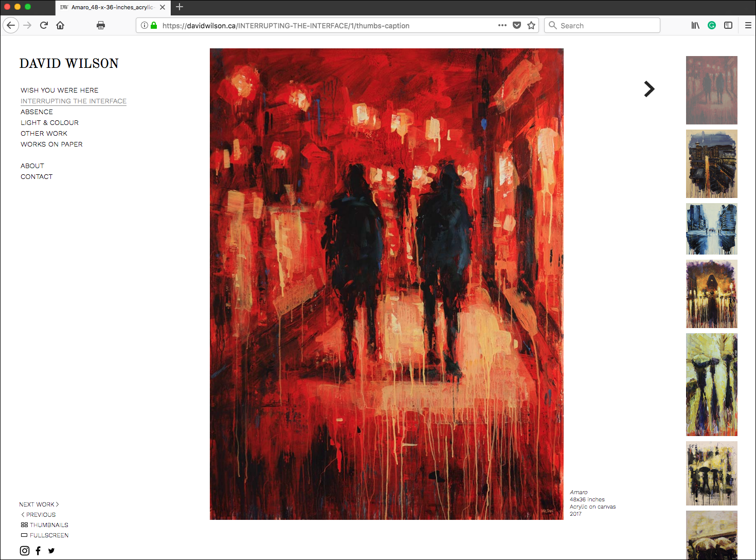This screenshot has height=560, width=756.
Task: Open the page actions ellipsis menu
Action: [502, 25]
